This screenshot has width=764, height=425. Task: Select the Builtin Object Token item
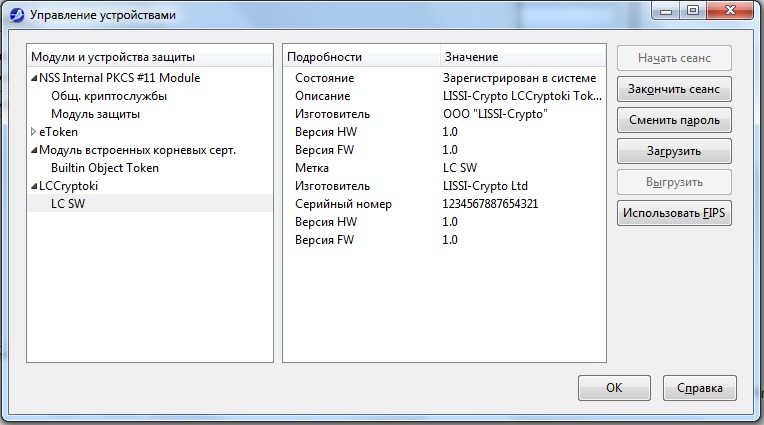click(x=105, y=168)
